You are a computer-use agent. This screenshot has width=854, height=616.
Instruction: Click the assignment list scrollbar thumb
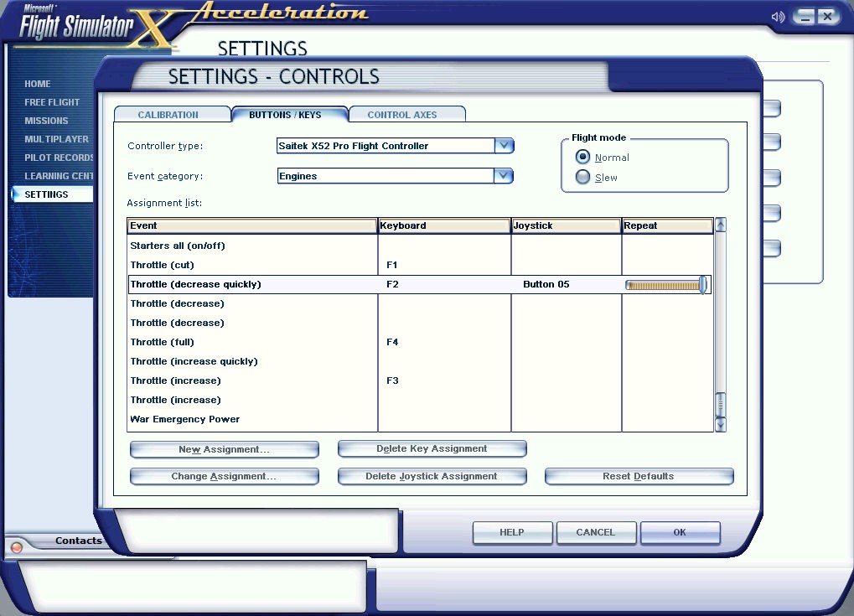coord(720,403)
